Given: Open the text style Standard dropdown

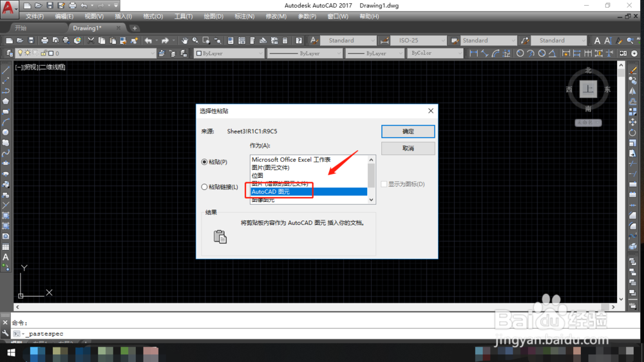Looking at the screenshot, I should [x=348, y=41].
